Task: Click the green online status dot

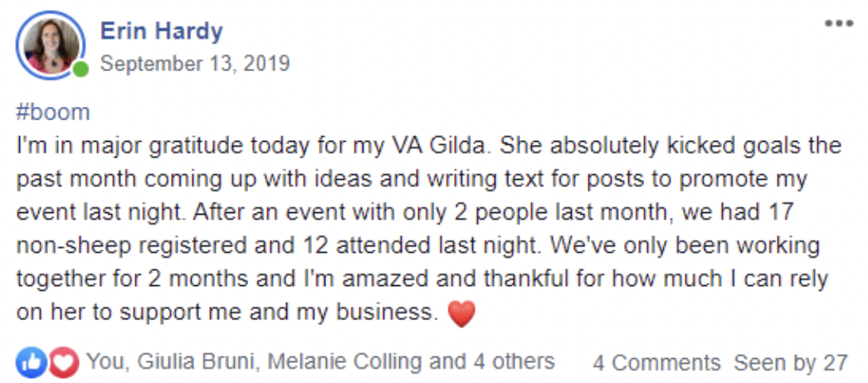Action: click(x=80, y=70)
